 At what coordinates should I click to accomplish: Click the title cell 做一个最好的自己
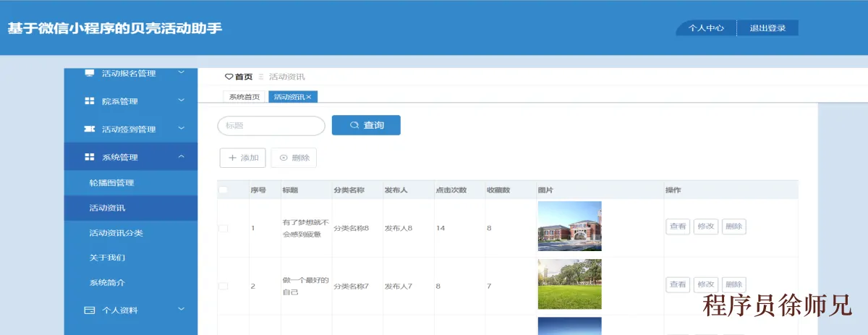pyautogui.click(x=306, y=287)
